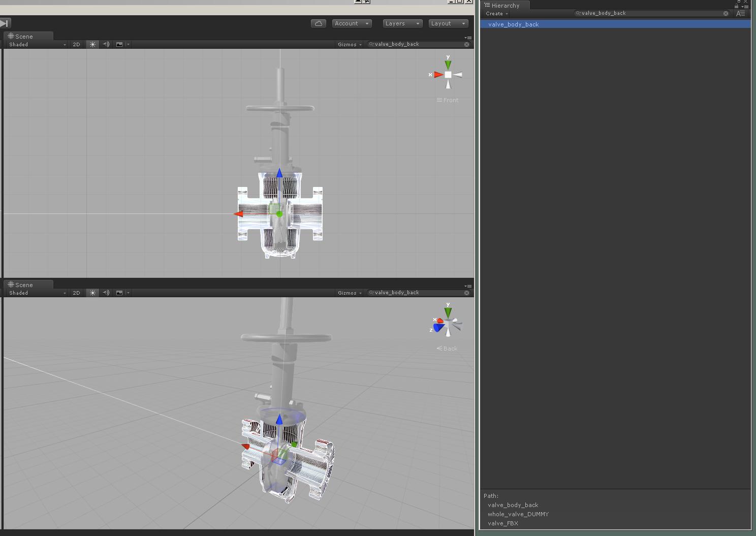
Task: Open Shaded draw mode dropdown in lower Scene
Action: [x=37, y=293]
